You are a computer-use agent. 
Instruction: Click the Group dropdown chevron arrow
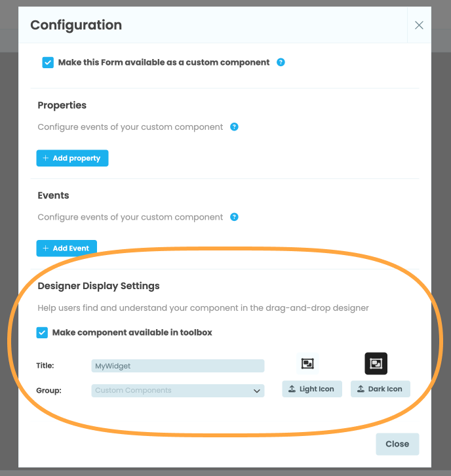click(256, 391)
